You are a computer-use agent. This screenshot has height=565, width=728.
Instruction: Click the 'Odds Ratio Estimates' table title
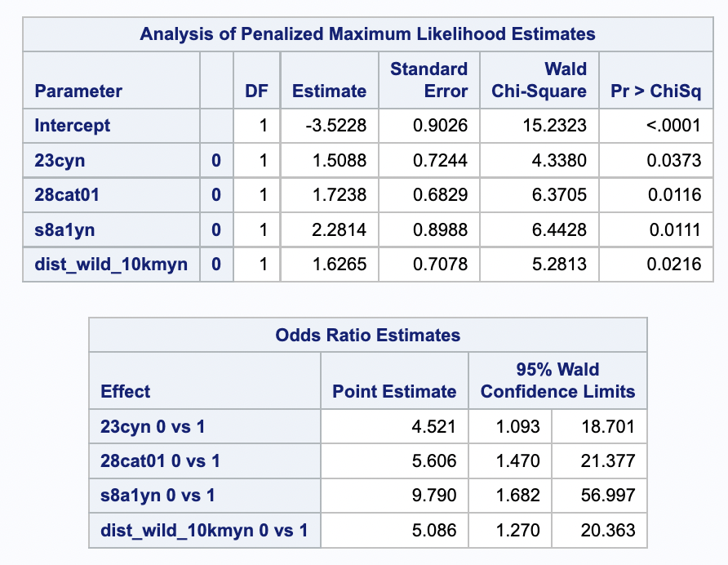click(367, 335)
